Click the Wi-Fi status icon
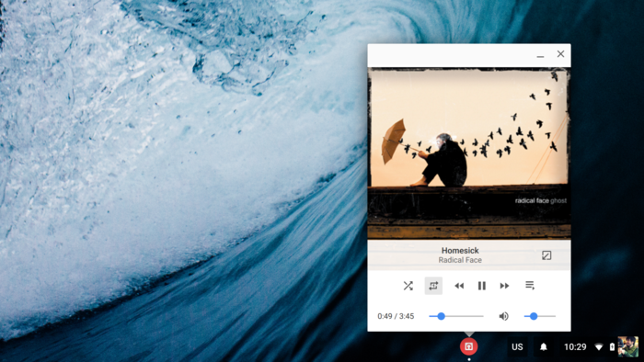This screenshot has width=644, height=362. pyautogui.click(x=599, y=346)
